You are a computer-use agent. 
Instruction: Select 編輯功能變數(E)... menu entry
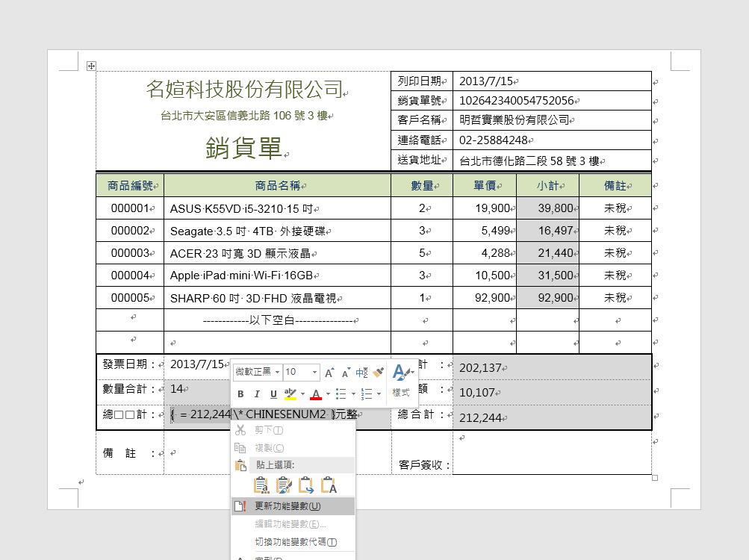293,524
